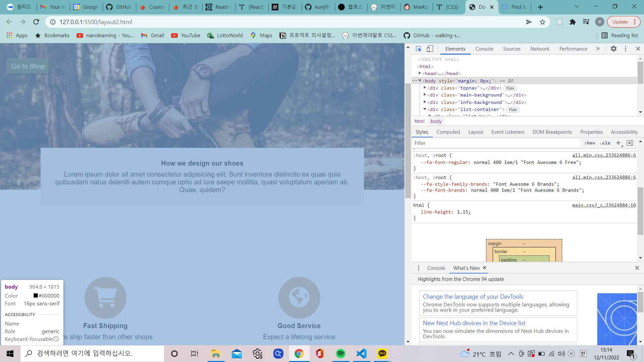
Task: Show more DevTools tabs chevron
Action: 598,49
